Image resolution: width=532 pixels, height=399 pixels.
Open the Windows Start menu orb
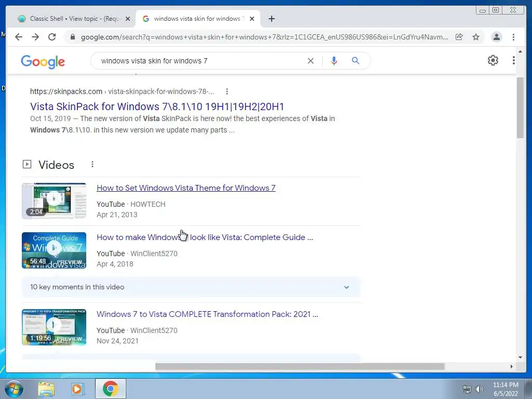pos(14,389)
